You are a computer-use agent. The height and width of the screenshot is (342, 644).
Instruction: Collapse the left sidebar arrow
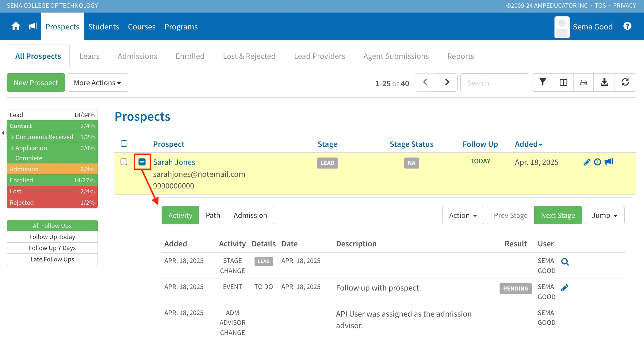coord(3,133)
